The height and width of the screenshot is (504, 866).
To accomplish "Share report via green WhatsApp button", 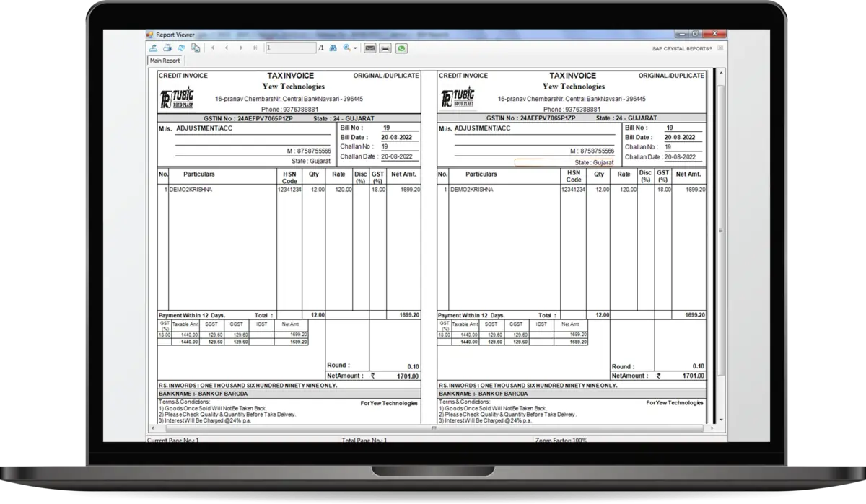I will [x=401, y=48].
